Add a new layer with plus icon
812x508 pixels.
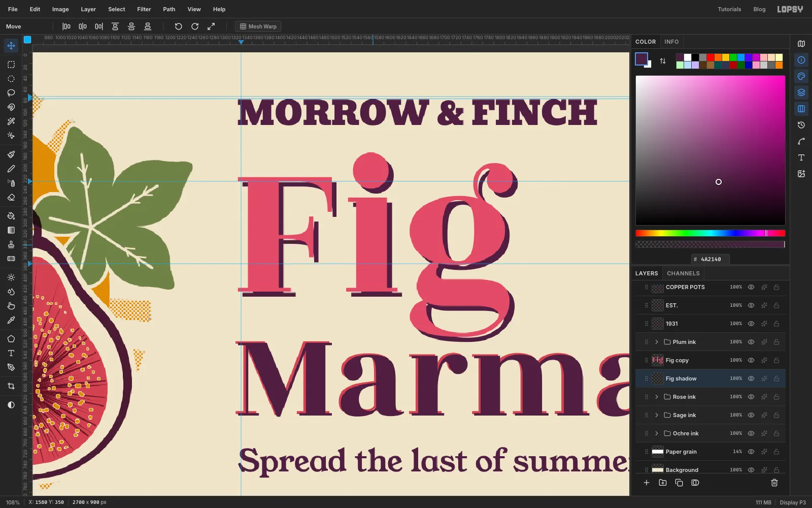tap(647, 483)
